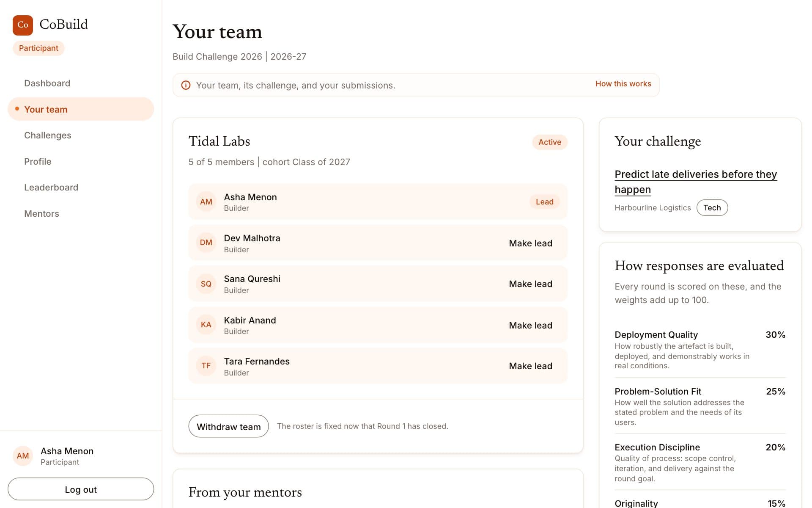The image size is (812, 508).
Task: Click 'Build Challenge 2026' subtitle
Action: point(217,57)
